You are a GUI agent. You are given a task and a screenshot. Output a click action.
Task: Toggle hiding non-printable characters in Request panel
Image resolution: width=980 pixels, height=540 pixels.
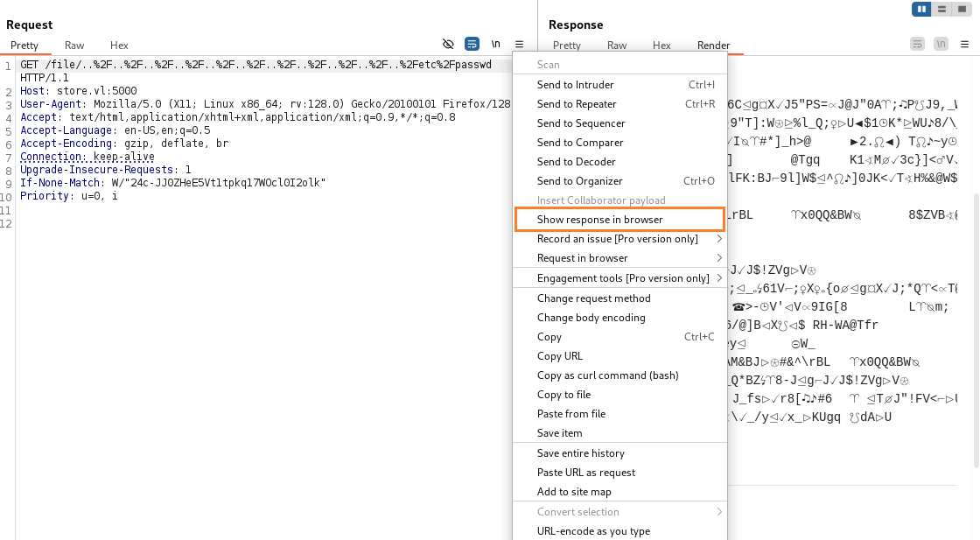tap(448, 44)
